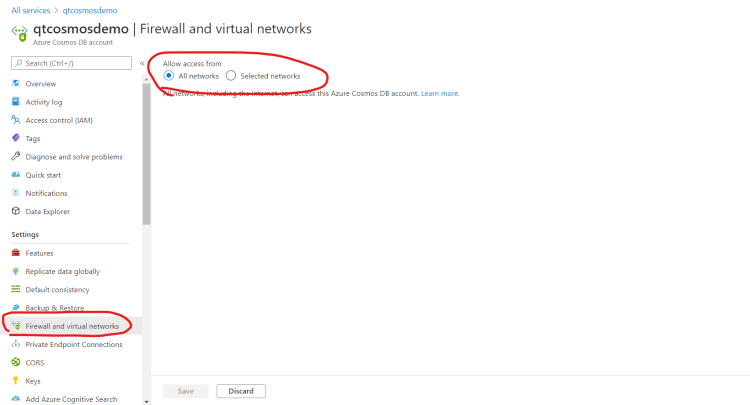
Task: Click the Activity log book icon
Action: [x=16, y=101]
